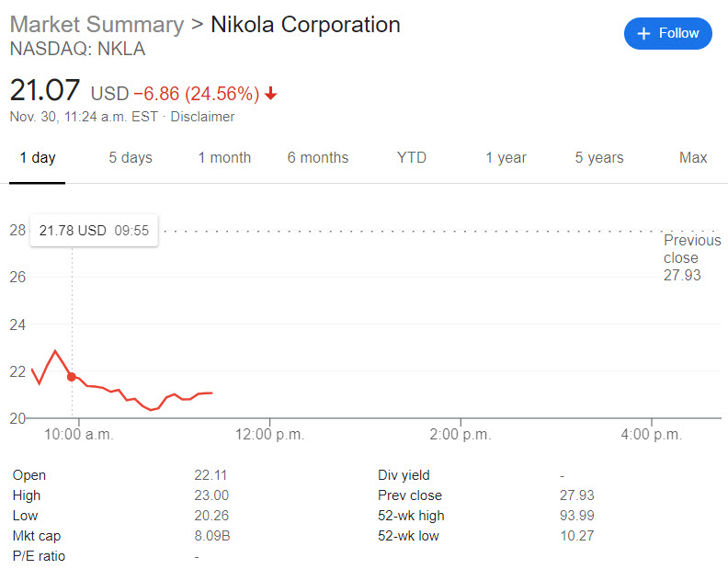The width and height of the screenshot is (728, 569).
Task: Click the Follow button for Nikola
Action: [668, 33]
